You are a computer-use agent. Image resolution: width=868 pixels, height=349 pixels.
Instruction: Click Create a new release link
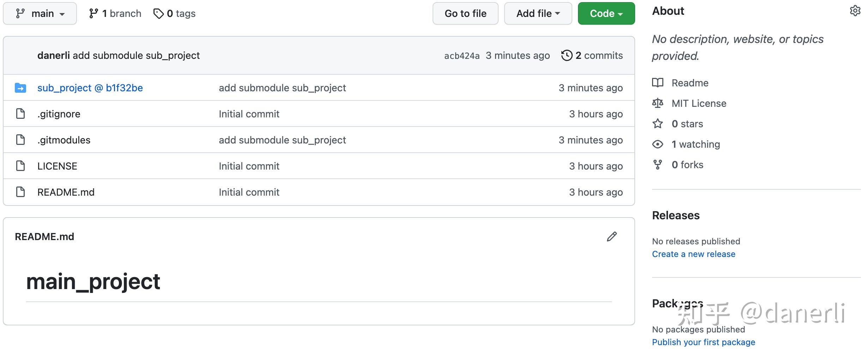click(693, 254)
